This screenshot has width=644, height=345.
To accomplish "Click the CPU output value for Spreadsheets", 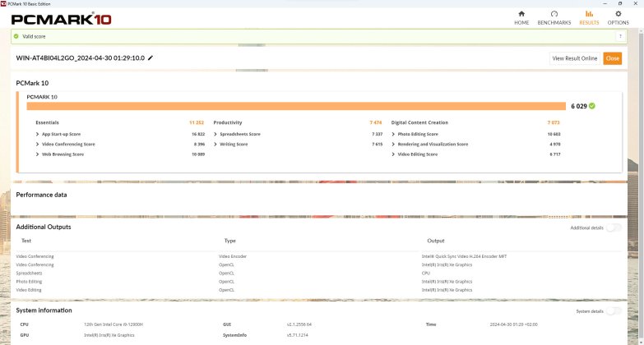I will coord(425,274).
